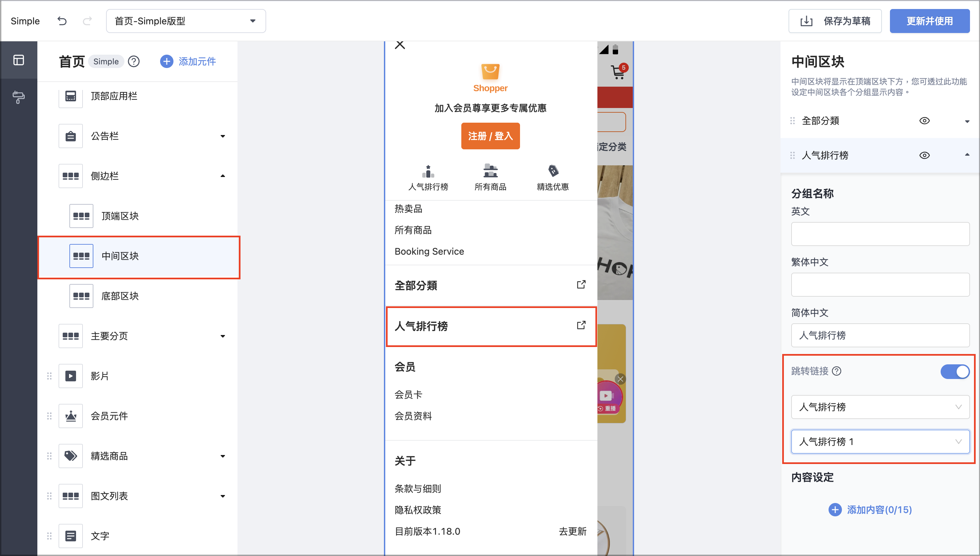The height and width of the screenshot is (556, 980).
Task: Click the shopping cart icon in preview
Action: click(618, 72)
